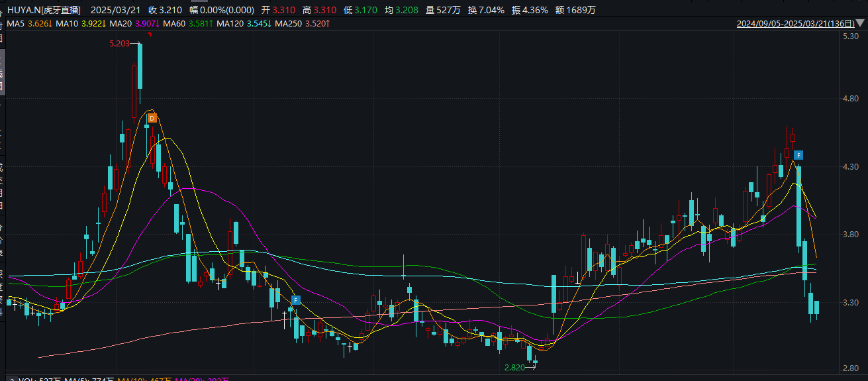Select the blue F marker beside the 3.30 low candles
This screenshot has height=381, width=868.
pos(295,299)
